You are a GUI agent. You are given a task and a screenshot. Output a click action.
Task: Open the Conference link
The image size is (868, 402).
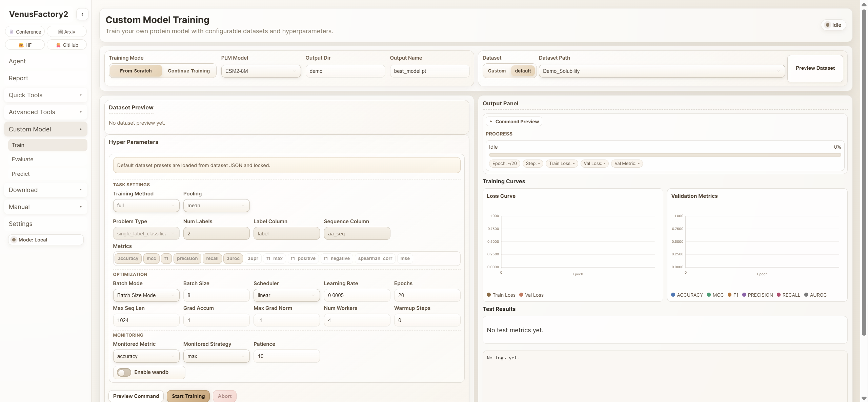[25, 31]
